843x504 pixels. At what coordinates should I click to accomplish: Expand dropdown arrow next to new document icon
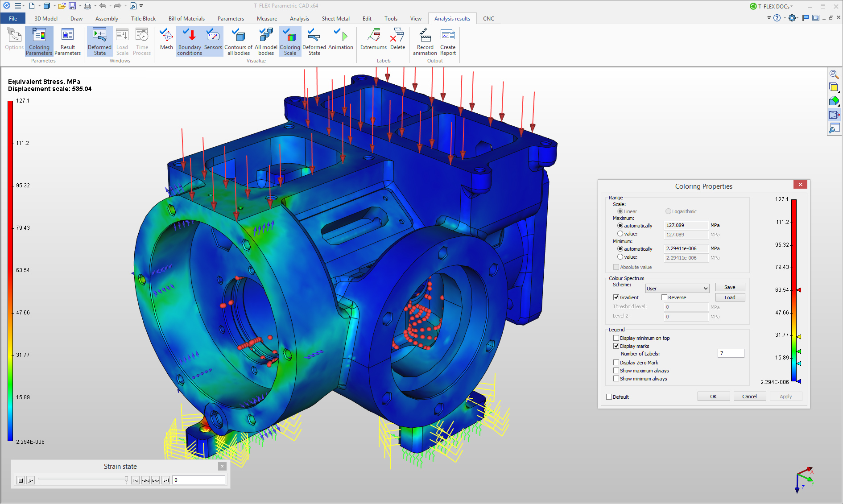(39, 6)
